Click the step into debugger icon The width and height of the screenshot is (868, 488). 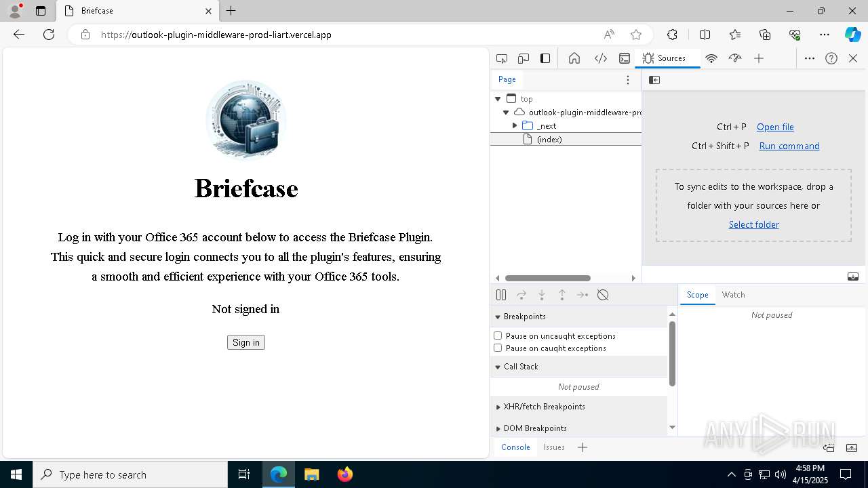click(x=542, y=295)
